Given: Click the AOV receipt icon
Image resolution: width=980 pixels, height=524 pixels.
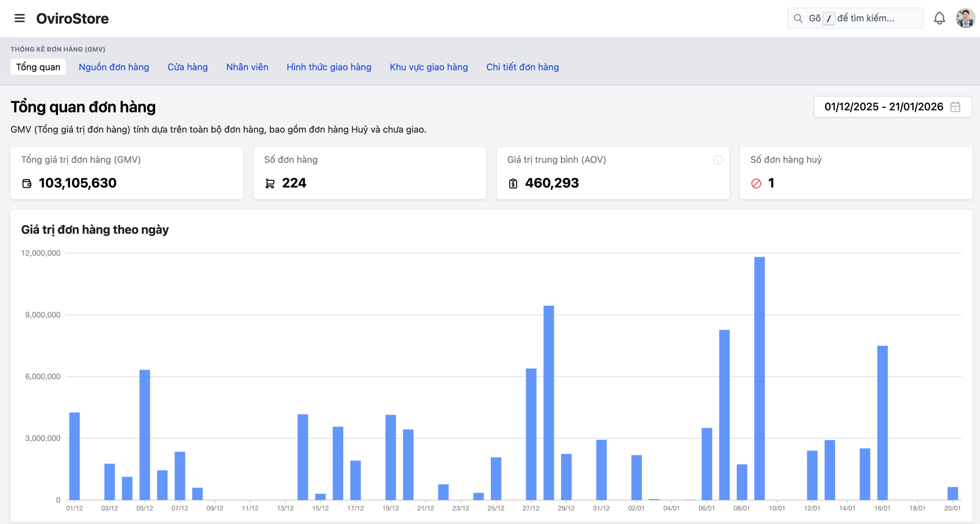Looking at the screenshot, I should (x=513, y=184).
